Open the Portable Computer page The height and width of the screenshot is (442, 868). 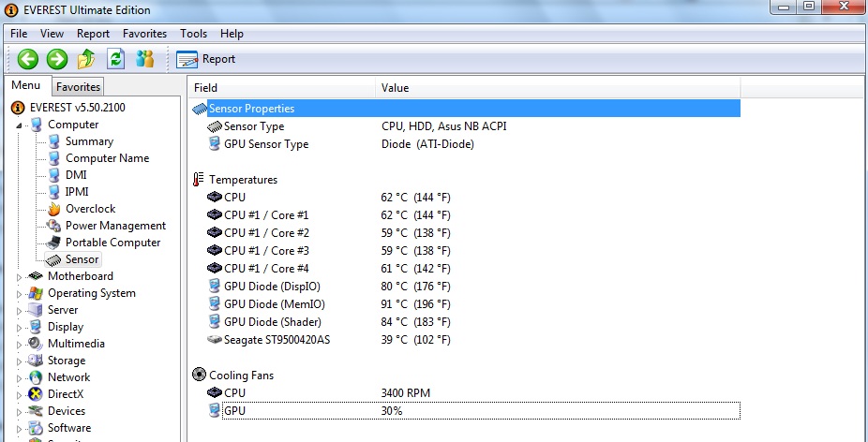pyautogui.click(x=112, y=243)
